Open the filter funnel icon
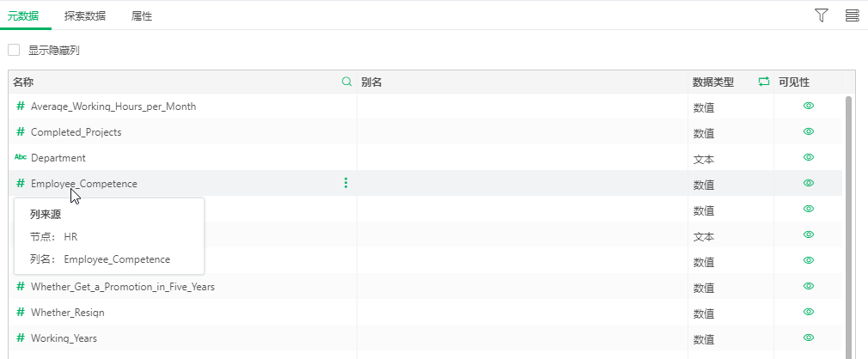The width and height of the screenshot is (868, 359). [x=822, y=15]
